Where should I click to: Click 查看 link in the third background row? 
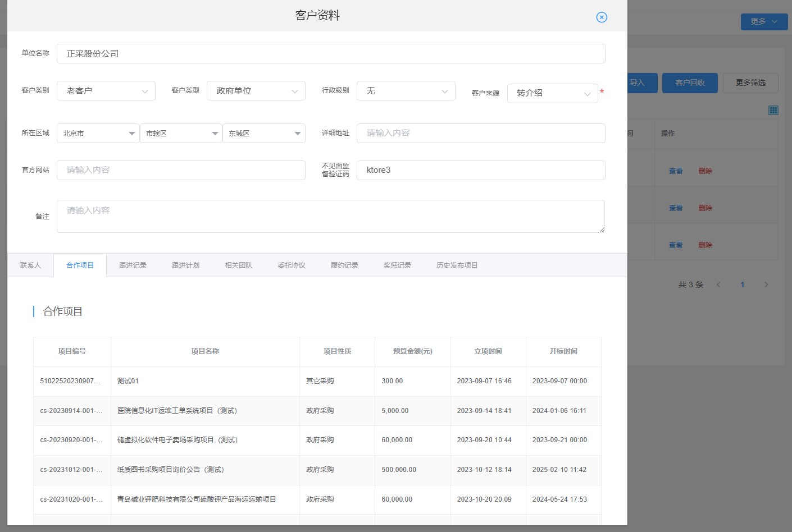676,245
